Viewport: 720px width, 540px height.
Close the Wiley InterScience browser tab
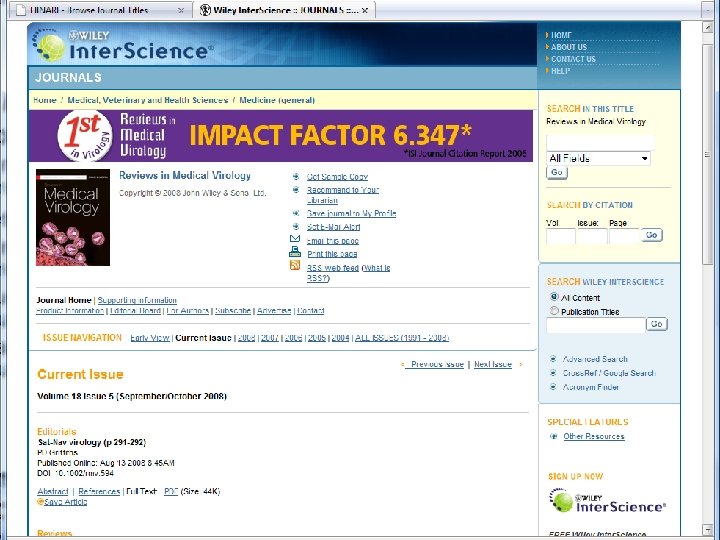pyautogui.click(x=365, y=10)
